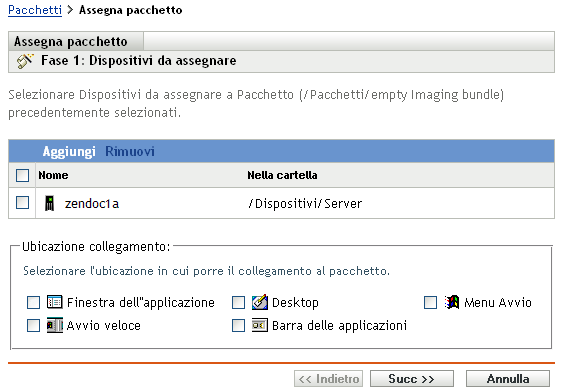The height and width of the screenshot is (392, 566).
Task: Enable Finestra dell"applicazione checkbox
Action: click(34, 302)
